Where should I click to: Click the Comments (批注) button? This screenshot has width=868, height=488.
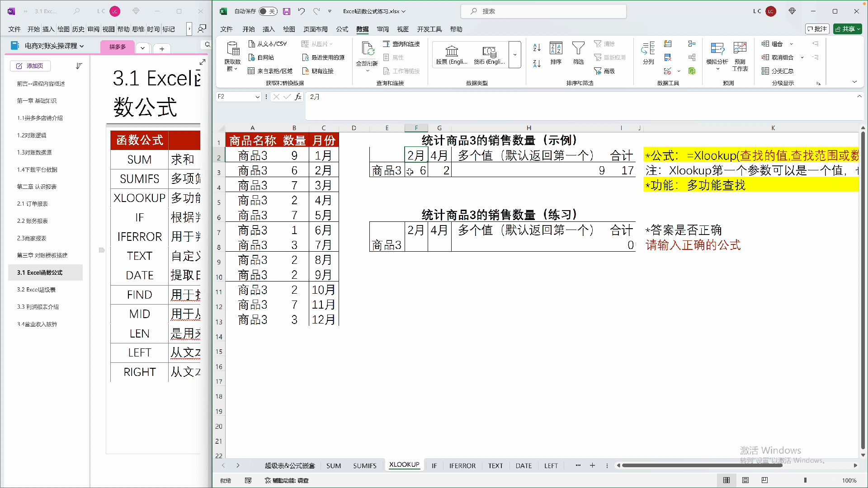coord(817,29)
